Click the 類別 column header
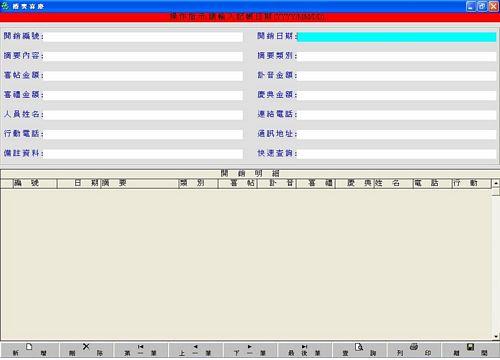The width and height of the screenshot is (500, 360). pos(198,183)
